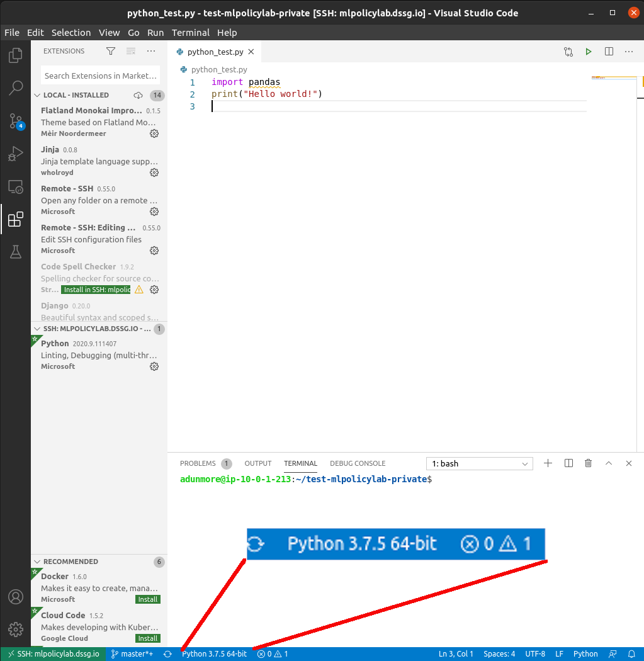Open gear menu for Python extension

(x=154, y=366)
